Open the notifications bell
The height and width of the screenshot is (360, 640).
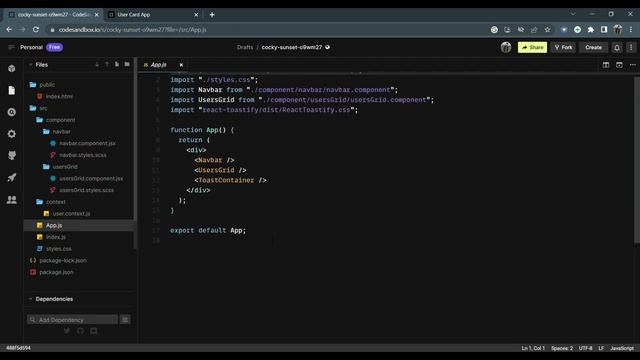tap(617, 48)
